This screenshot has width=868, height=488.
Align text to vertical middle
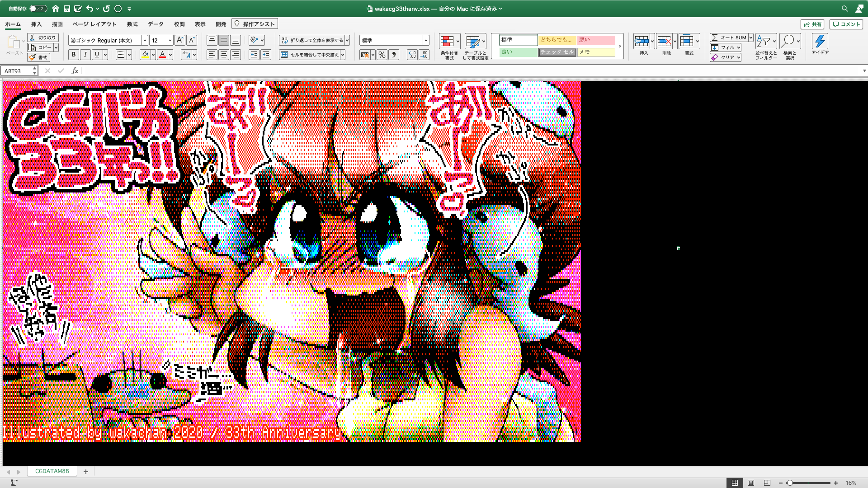coord(223,40)
